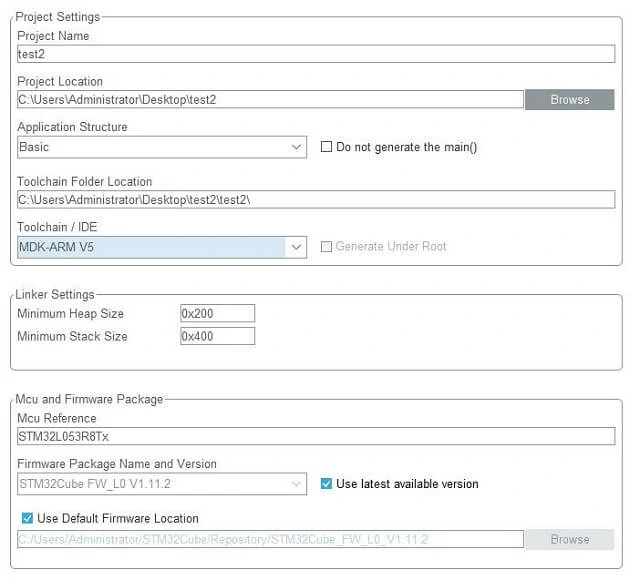Click the Mcu Reference field
Viewport: 640px width, 580px height.
pyautogui.click(x=316, y=436)
